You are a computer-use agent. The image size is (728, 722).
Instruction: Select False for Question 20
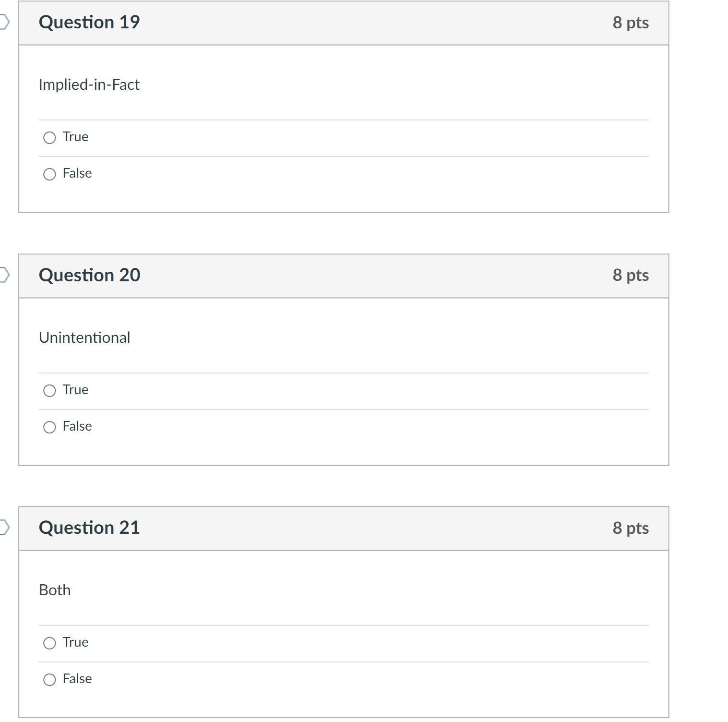[50, 426]
